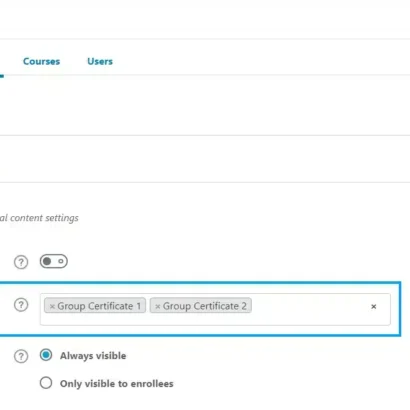Click the blank panel row above content settings
410x410 pixels.
click(205, 159)
